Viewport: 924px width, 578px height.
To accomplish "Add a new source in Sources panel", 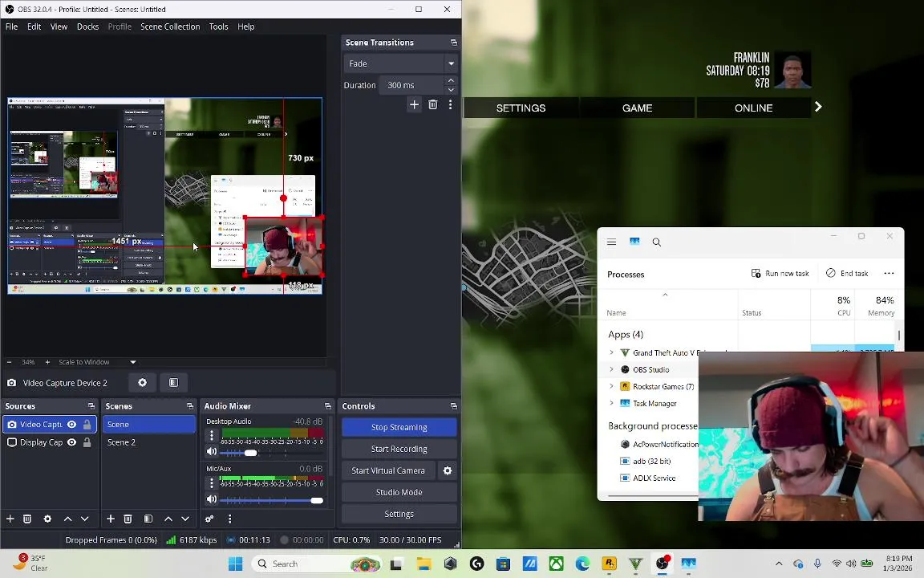I will 10,519.
